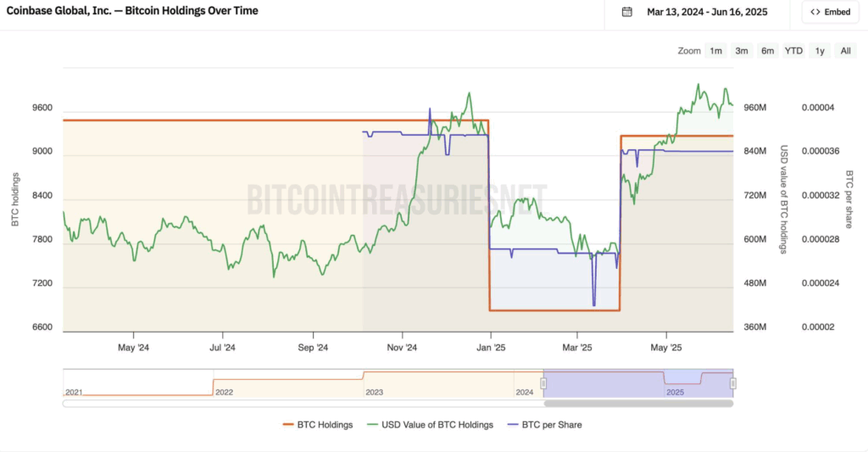This screenshot has width=868, height=452.
Task: Open the Mar 13, 2024 - Jun 16, 2025 date picker
Action: click(707, 12)
